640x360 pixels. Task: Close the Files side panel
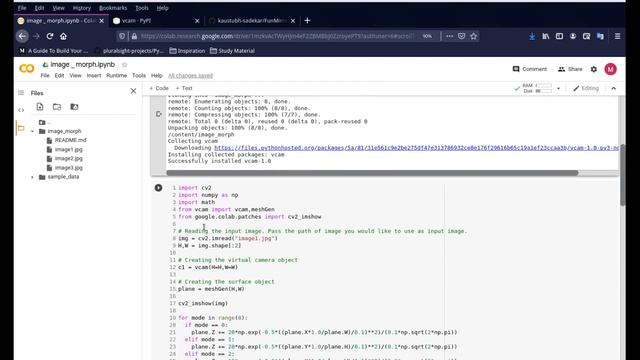click(x=133, y=91)
